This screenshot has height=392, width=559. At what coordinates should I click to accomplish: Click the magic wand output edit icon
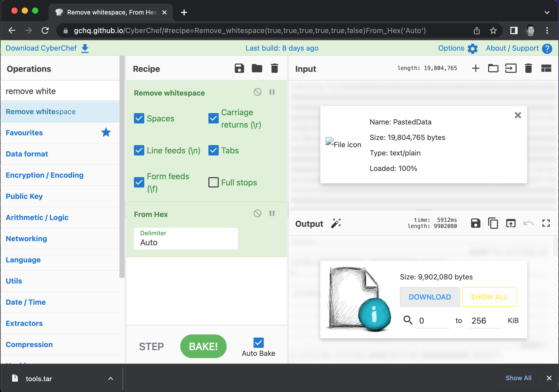[x=337, y=224]
